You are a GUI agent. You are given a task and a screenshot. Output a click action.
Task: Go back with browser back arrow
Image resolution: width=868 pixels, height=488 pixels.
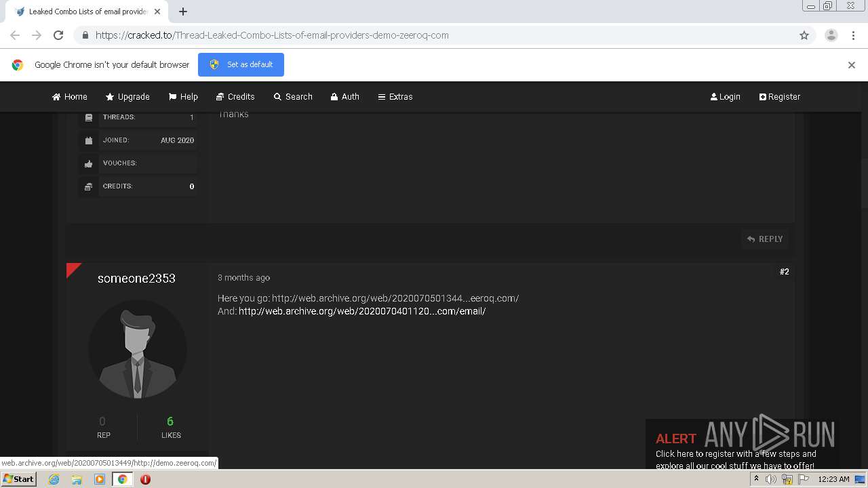[x=15, y=35]
